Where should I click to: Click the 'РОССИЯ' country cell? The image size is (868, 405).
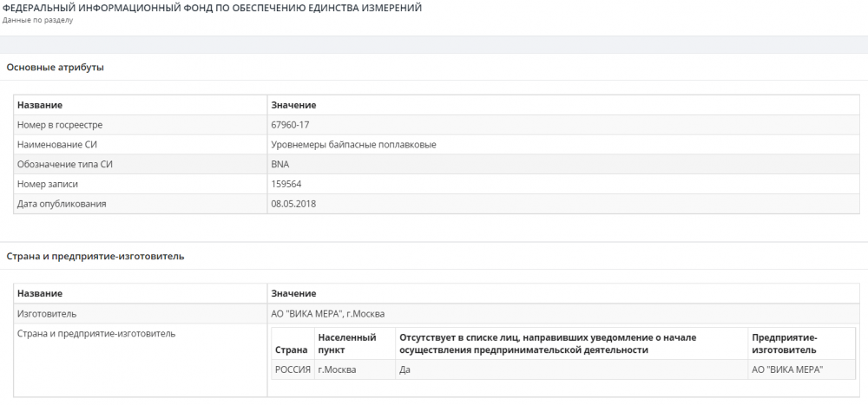point(293,369)
